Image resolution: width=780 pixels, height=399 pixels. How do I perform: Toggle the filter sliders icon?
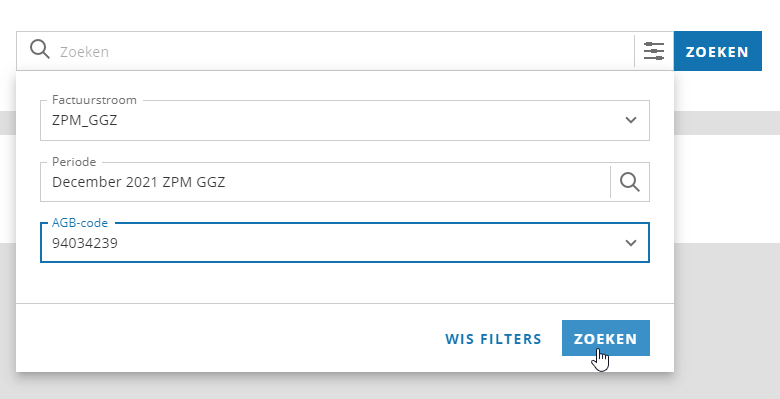654,51
